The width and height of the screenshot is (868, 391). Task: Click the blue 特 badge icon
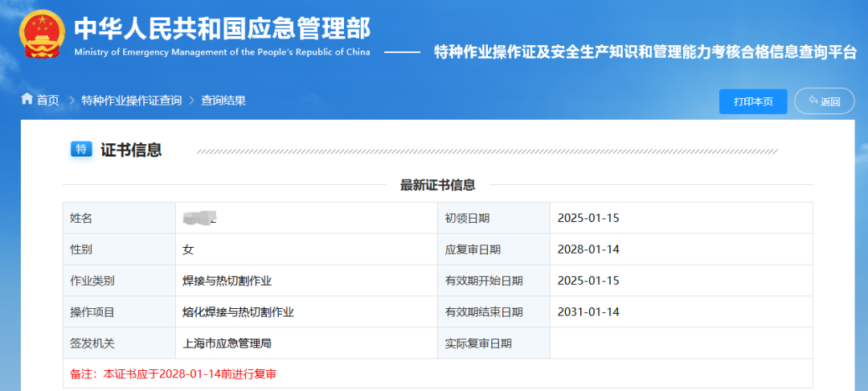tap(81, 149)
